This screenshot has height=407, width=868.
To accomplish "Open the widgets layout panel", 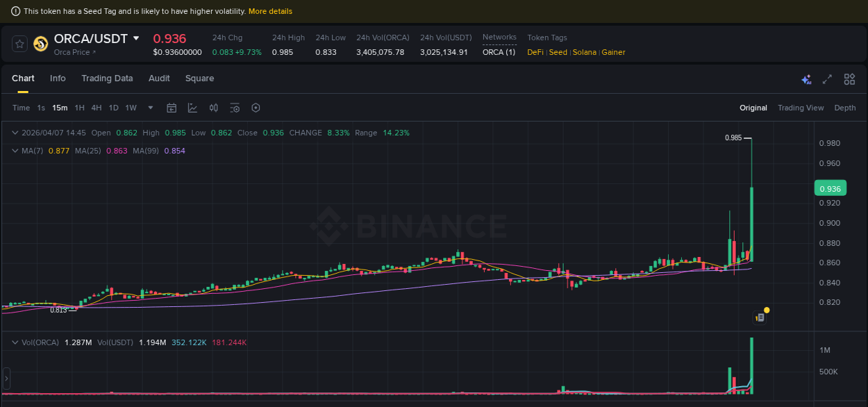I will pos(849,79).
